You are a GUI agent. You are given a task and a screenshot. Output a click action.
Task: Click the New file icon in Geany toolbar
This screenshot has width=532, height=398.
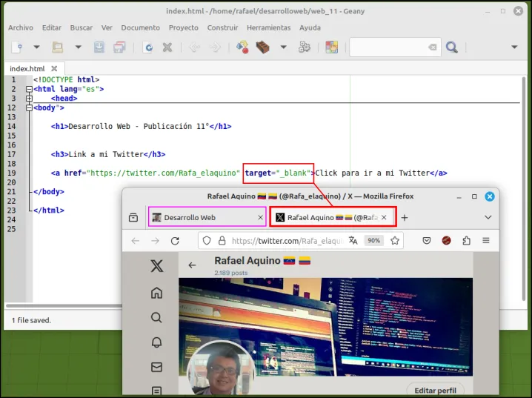(16, 47)
